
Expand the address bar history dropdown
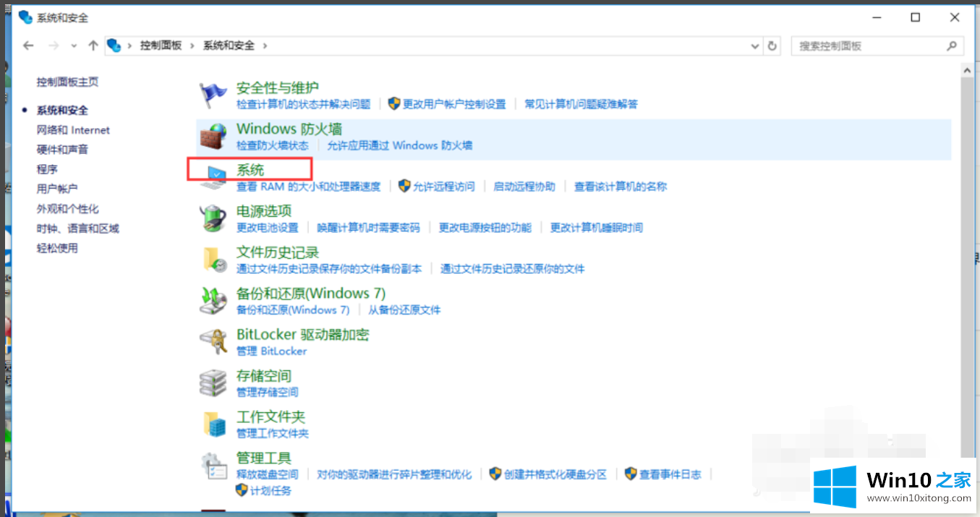coord(755,46)
